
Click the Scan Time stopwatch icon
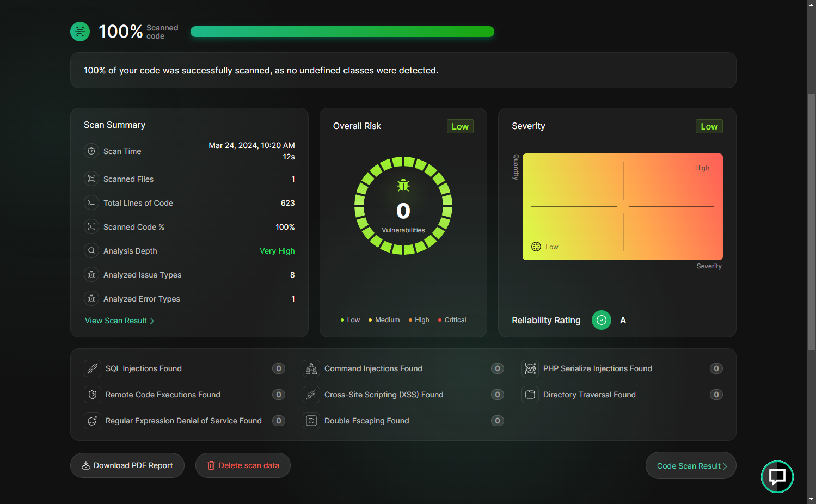tap(91, 151)
